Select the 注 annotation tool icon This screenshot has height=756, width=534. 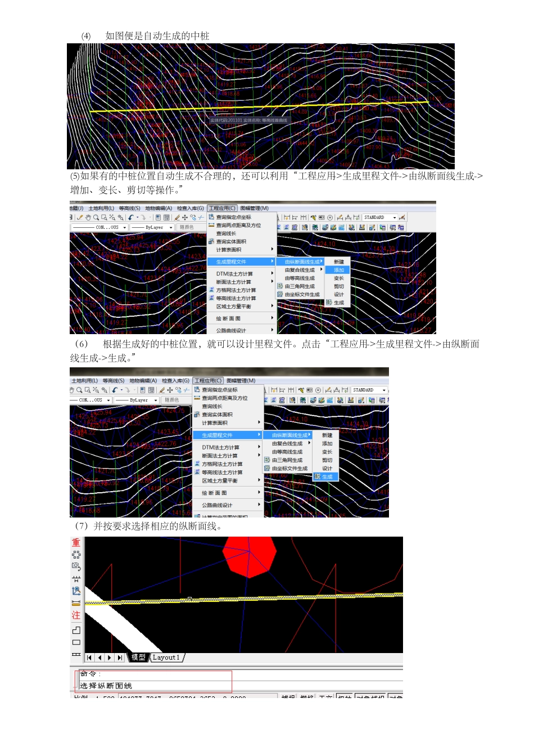76,615
